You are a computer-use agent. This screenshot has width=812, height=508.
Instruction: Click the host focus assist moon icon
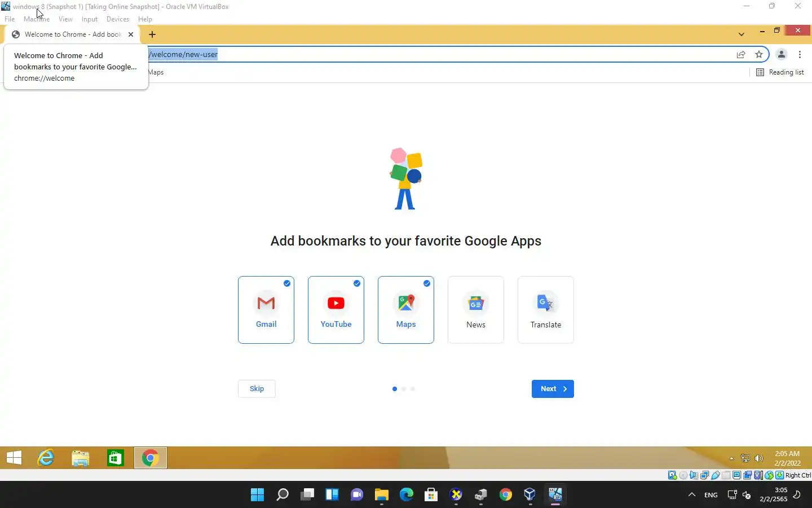797,495
